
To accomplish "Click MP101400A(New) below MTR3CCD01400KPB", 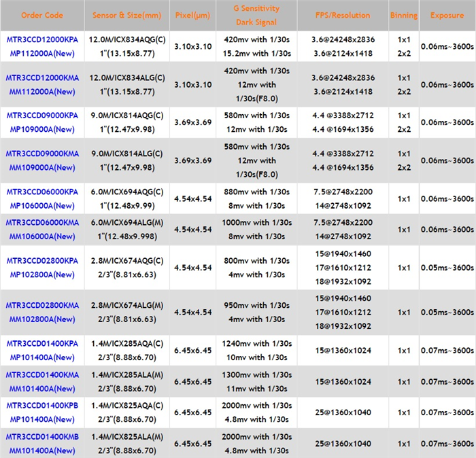I will click(x=42, y=419).
